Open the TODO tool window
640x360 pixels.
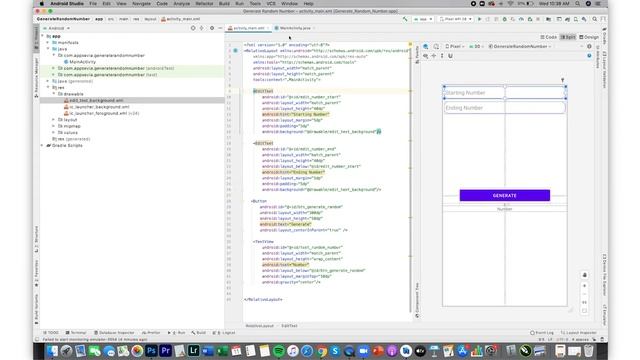[x=51, y=333]
